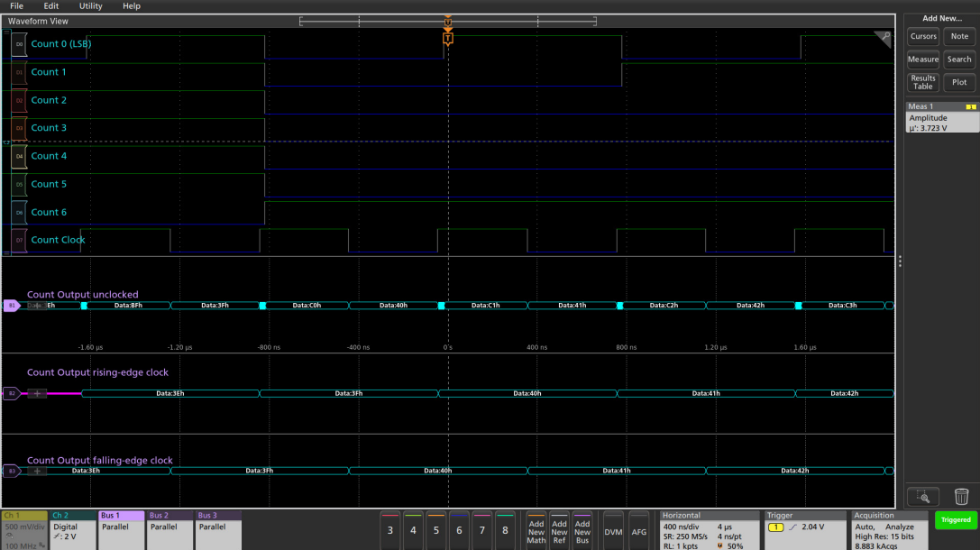This screenshot has height=550, width=980.
Task: Select the D0 Count 0 channel handle
Action: pos(19,43)
